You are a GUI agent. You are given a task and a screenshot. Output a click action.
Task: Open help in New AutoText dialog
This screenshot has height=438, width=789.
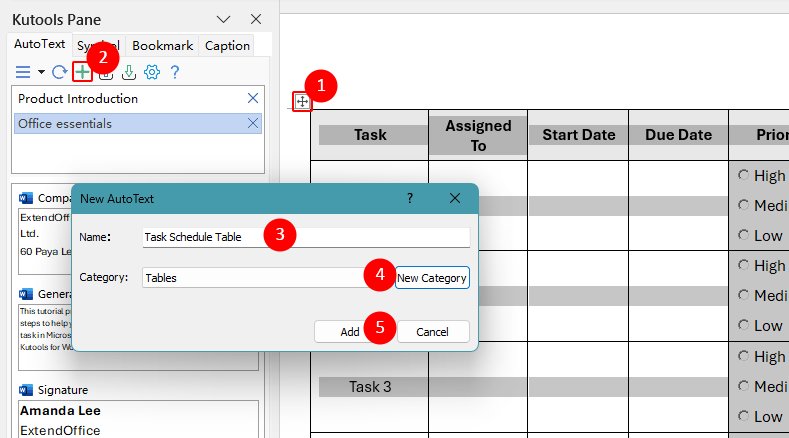click(x=410, y=198)
